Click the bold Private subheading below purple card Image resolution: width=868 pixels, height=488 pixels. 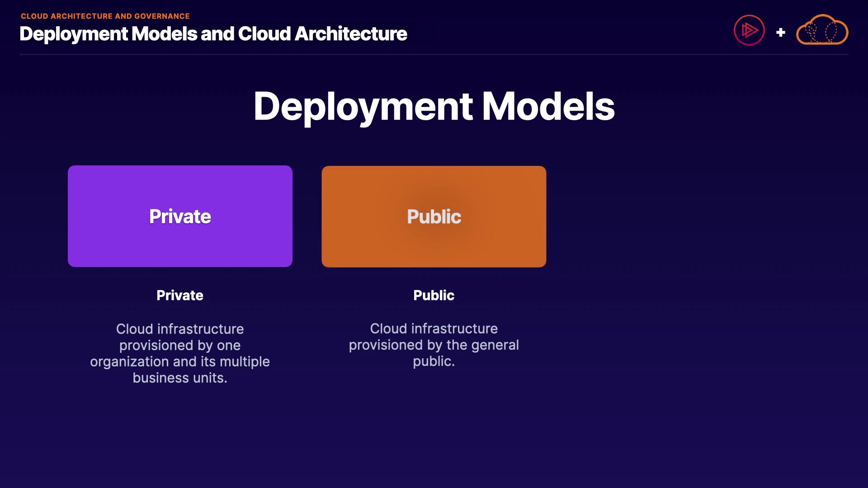coord(180,295)
